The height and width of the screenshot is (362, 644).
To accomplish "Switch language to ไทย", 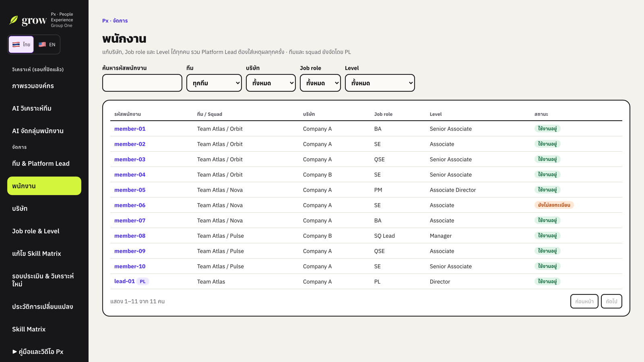I will click(x=21, y=44).
